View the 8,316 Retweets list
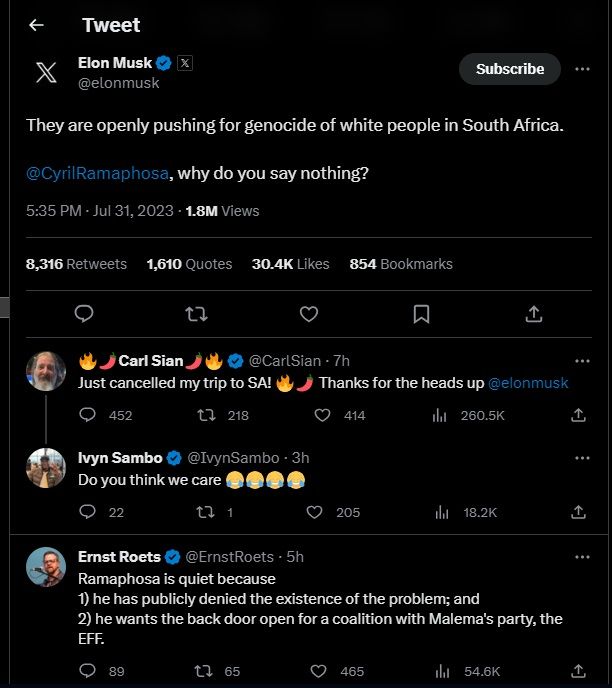 (x=76, y=264)
